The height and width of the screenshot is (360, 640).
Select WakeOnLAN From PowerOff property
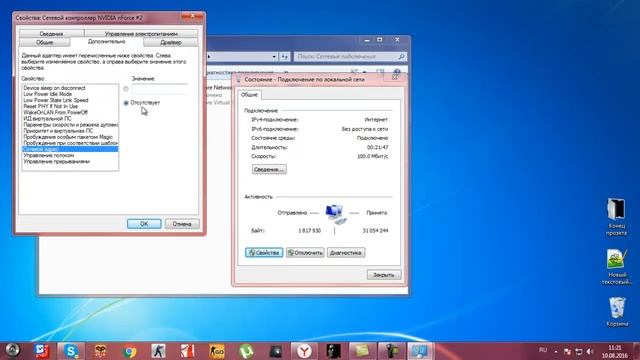70,112
